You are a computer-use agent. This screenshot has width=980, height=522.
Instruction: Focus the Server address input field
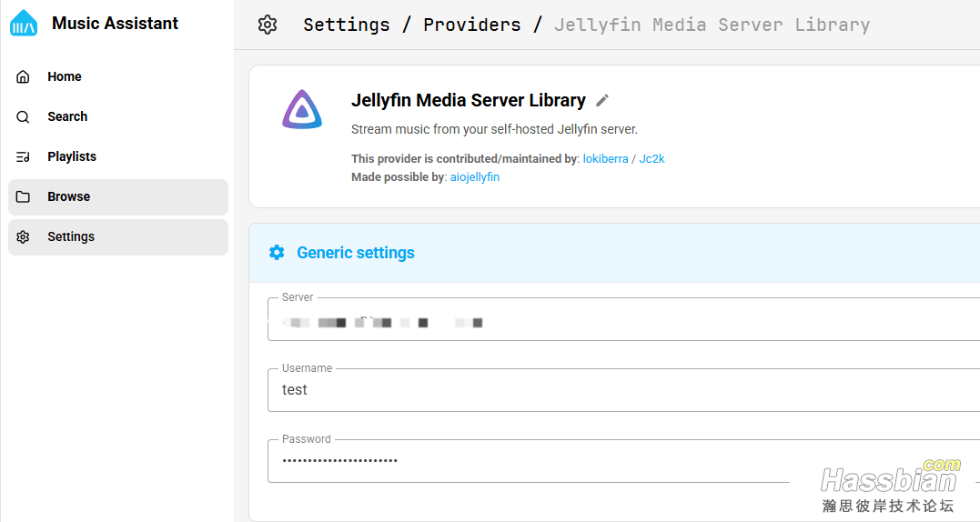tap(619, 322)
